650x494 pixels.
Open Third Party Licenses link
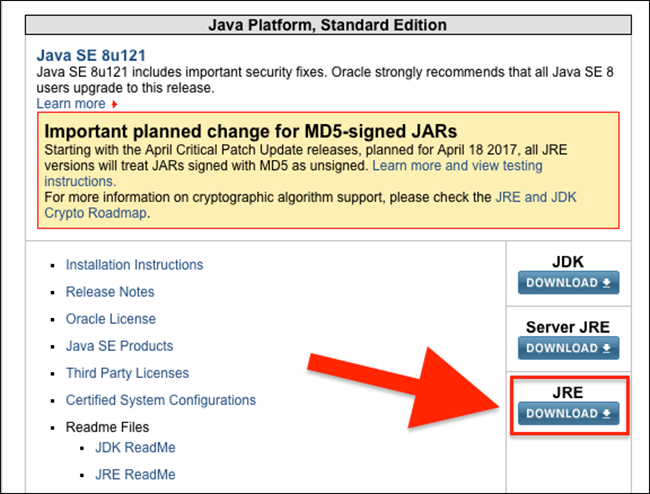click(x=127, y=373)
